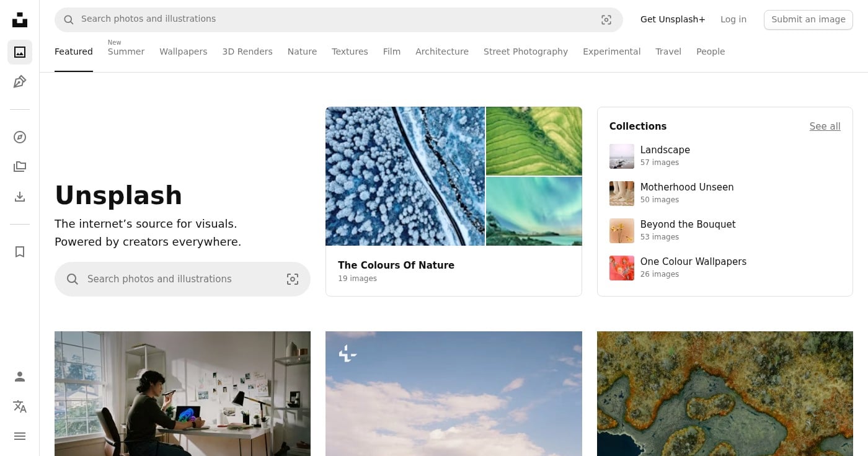The image size is (868, 456).
Task: Open the snowy forest road aerial image
Action: click(405, 176)
